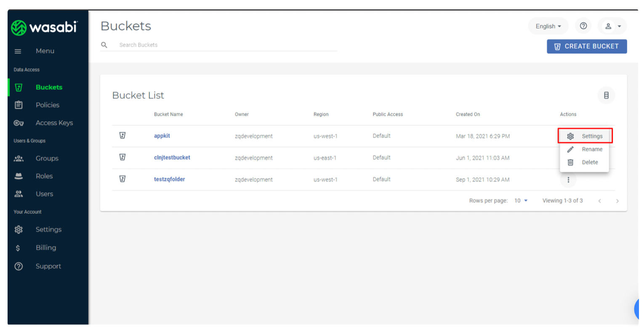
Task: Change the rows per page dropdown
Action: pyautogui.click(x=521, y=201)
